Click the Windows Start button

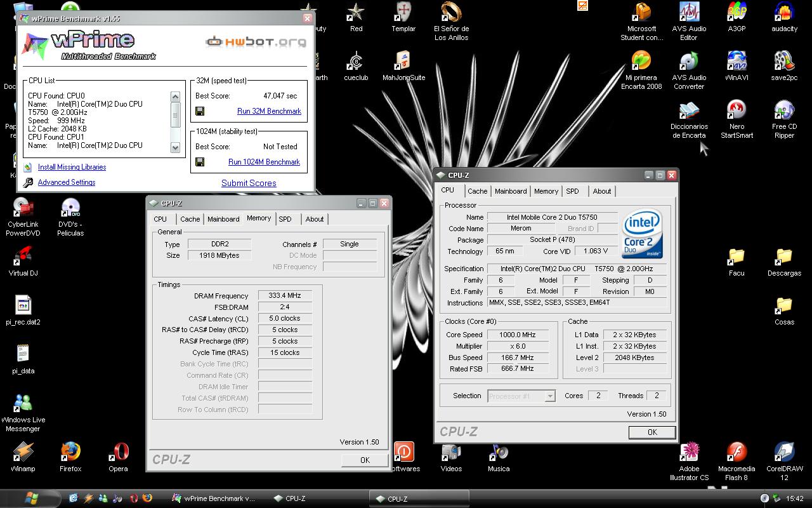30,498
